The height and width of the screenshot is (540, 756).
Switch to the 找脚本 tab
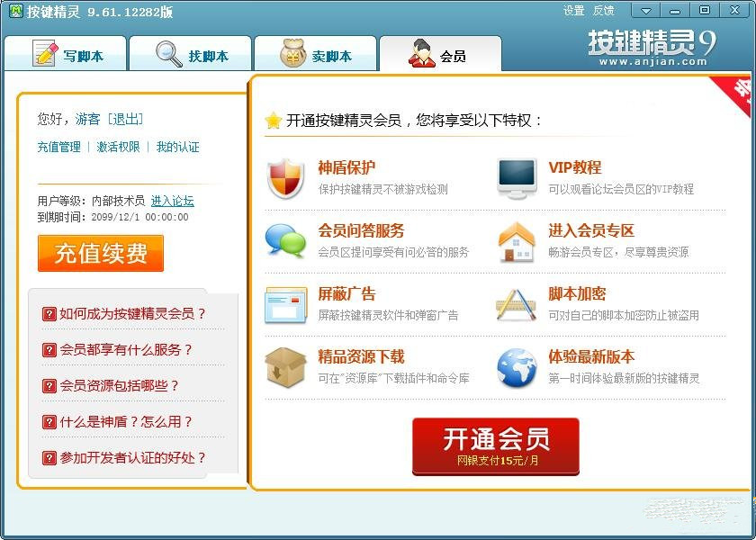pos(191,53)
